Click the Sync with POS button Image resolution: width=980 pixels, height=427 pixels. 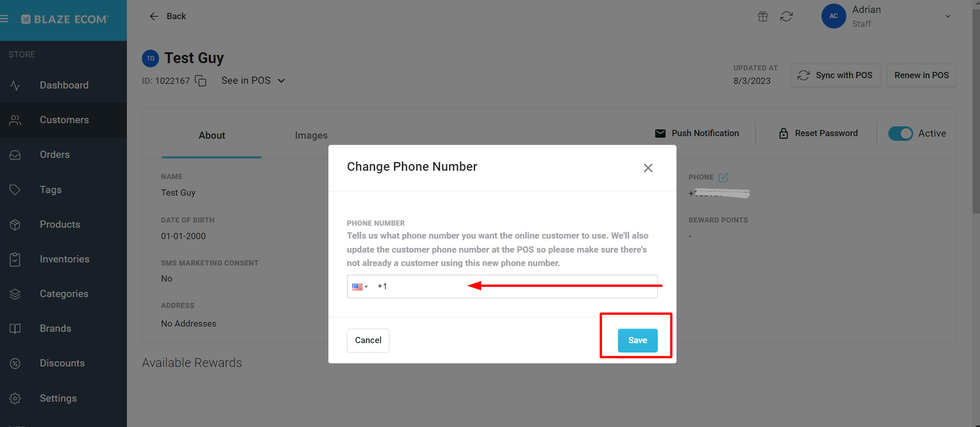pos(835,76)
